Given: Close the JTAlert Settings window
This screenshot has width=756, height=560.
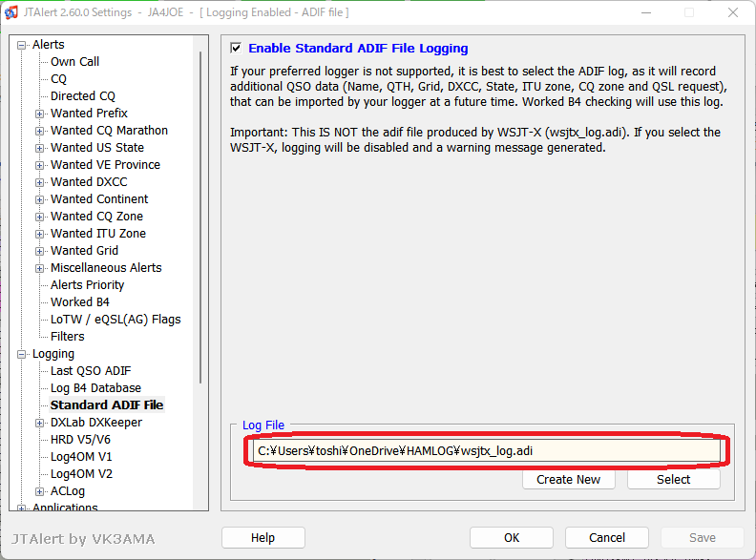Looking at the screenshot, I should coord(733,12).
